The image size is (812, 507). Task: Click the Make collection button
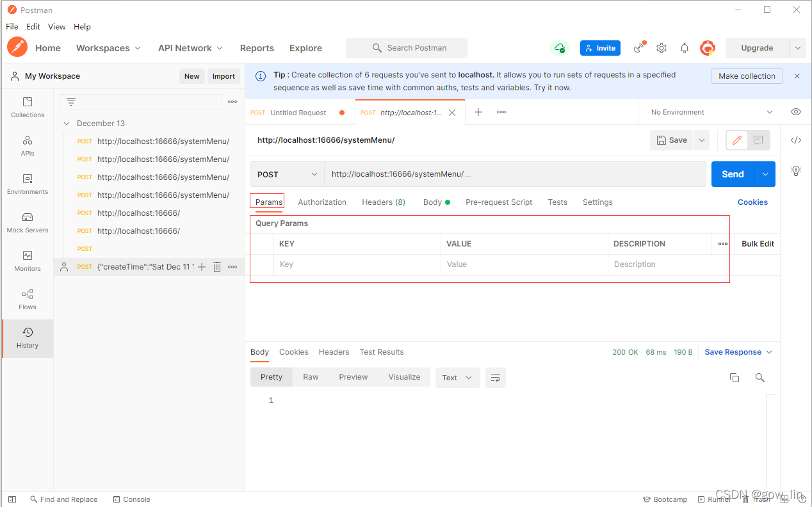tap(747, 76)
